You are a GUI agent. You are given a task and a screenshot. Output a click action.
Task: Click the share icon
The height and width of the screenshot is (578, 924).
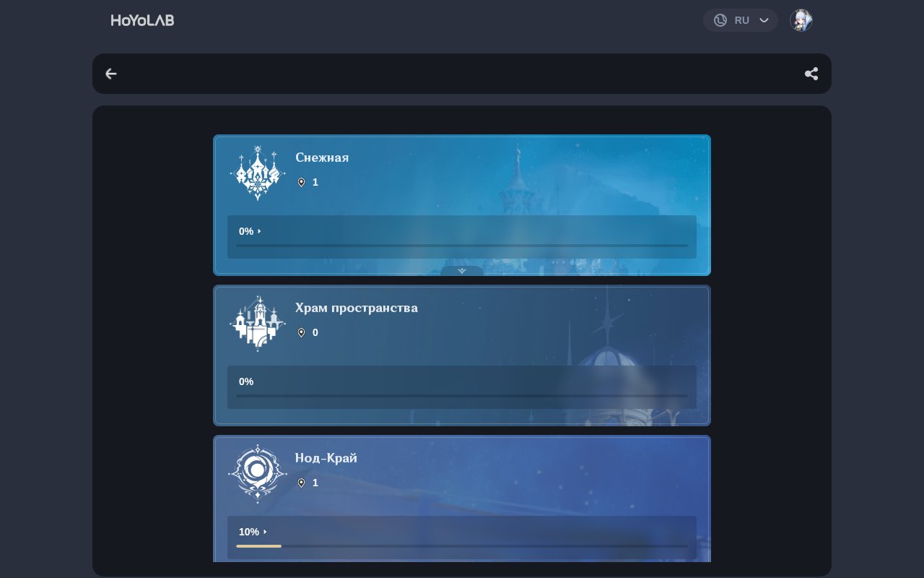[811, 74]
